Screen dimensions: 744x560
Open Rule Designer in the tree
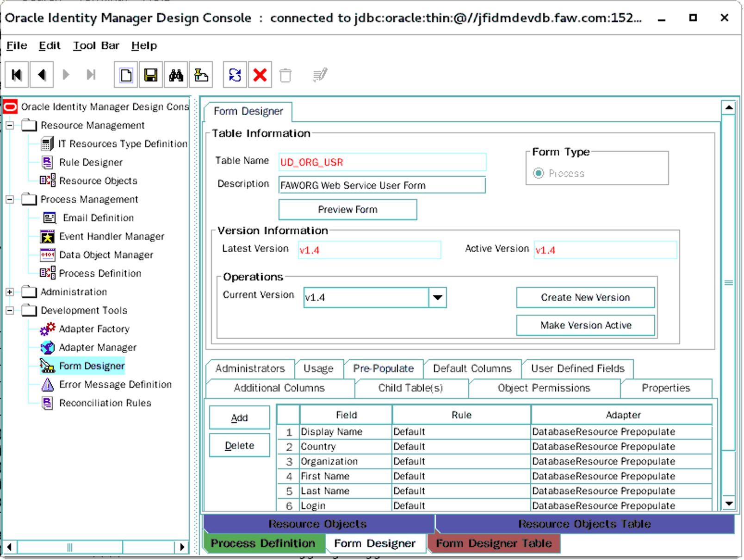tap(91, 162)
